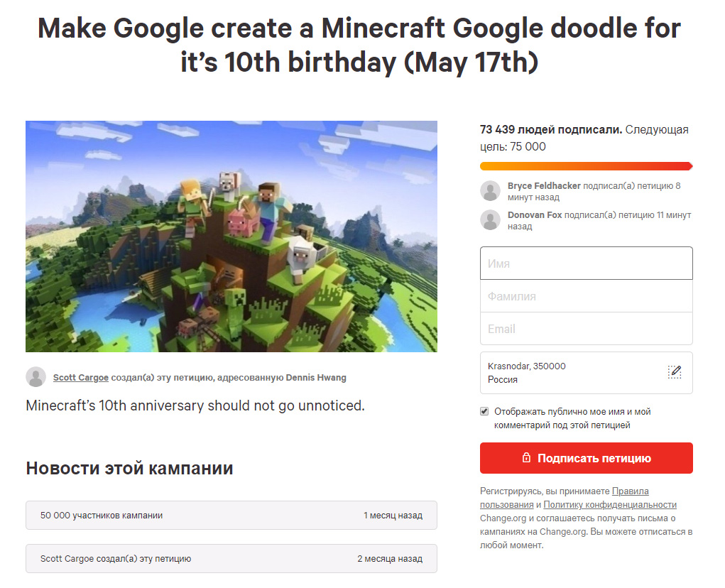Click the Donovan Fox signer name

(x=535, y=214)
